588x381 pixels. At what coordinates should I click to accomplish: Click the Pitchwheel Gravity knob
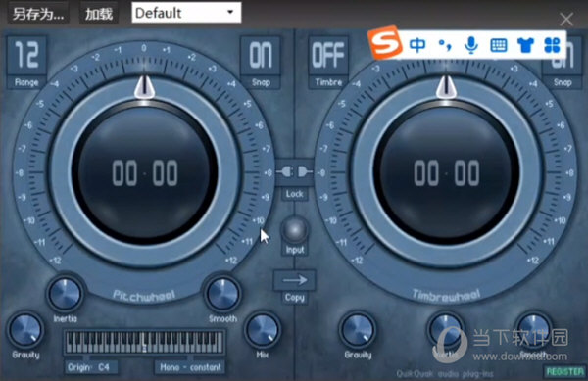coord(25,330)
